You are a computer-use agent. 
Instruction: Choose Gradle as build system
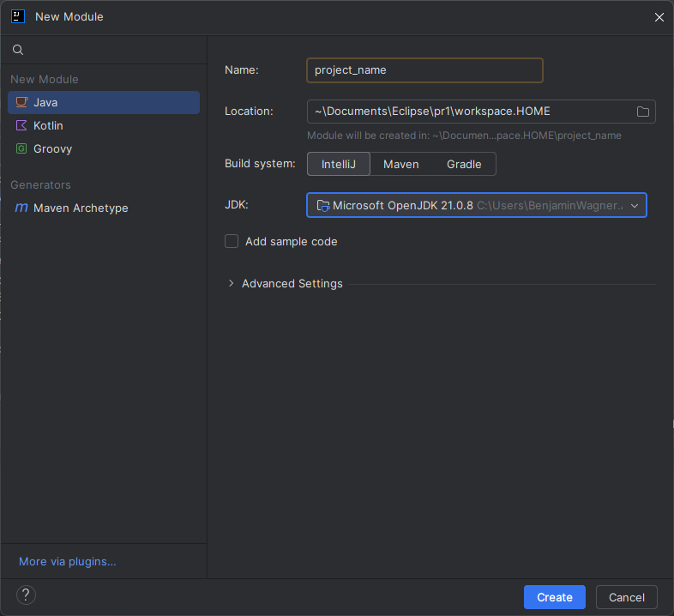tap(464, 164)
